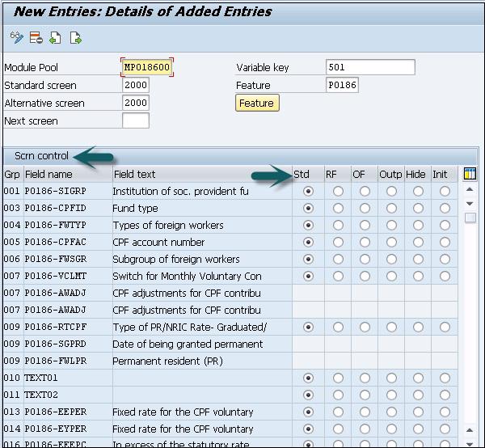Viewport: 485px width, 448px height.
Task: Click the table vertical scrollbar handle
Action: pos(470,217)
